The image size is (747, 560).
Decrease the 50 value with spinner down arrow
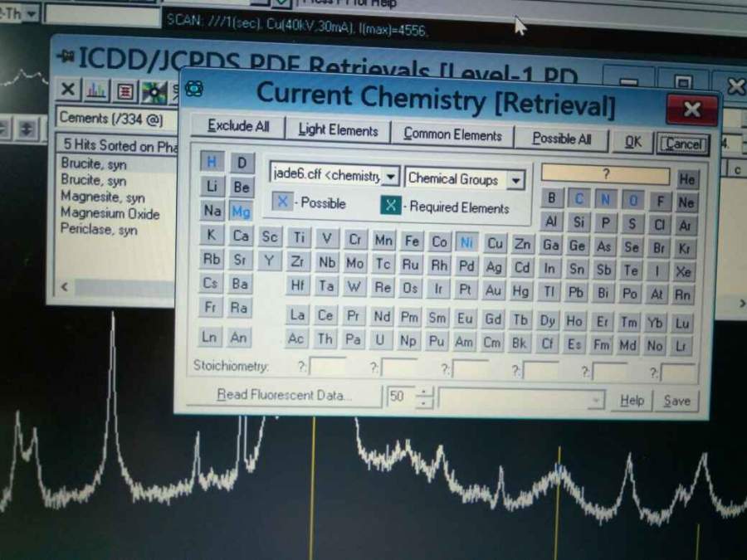[x=424, y=403]
